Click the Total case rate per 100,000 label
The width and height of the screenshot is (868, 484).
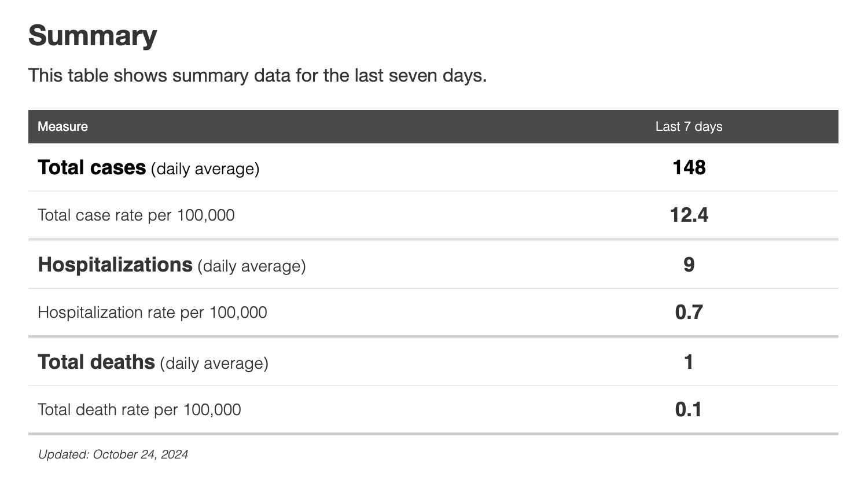136,215
